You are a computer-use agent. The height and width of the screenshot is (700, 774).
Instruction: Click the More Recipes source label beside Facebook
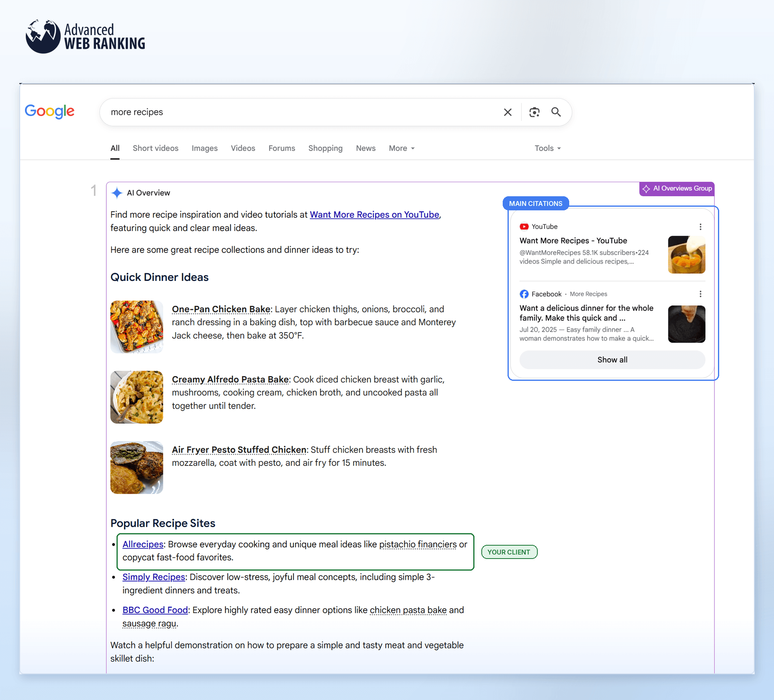(589, 294)
